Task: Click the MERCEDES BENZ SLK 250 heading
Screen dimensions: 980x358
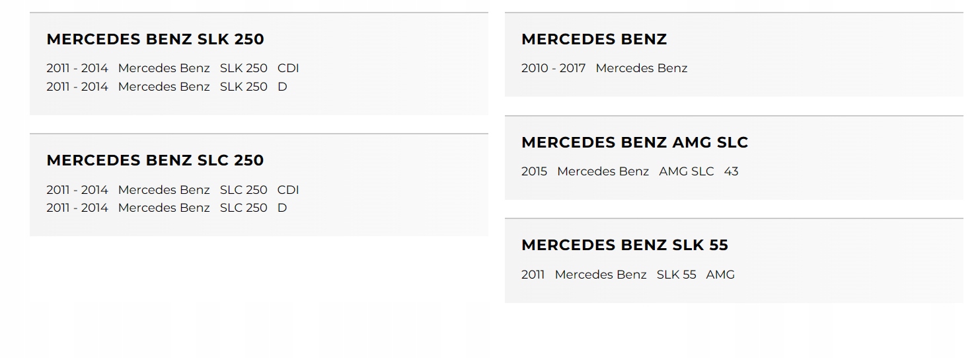Action: coord(155,39)
